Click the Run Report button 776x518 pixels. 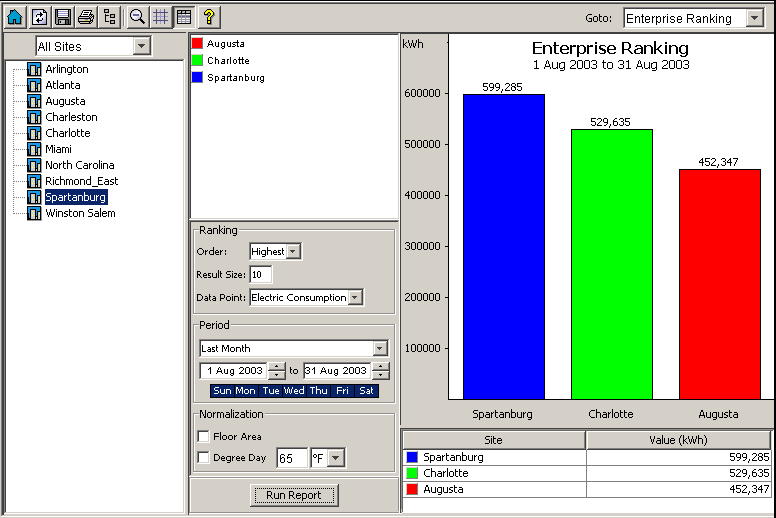294,495
